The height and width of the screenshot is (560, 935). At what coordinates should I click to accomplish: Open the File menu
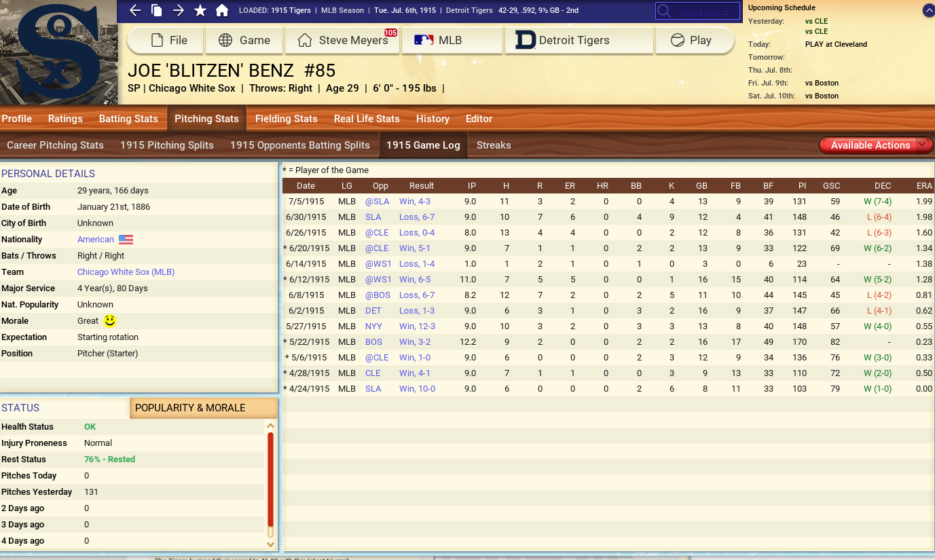pos(166,41)
